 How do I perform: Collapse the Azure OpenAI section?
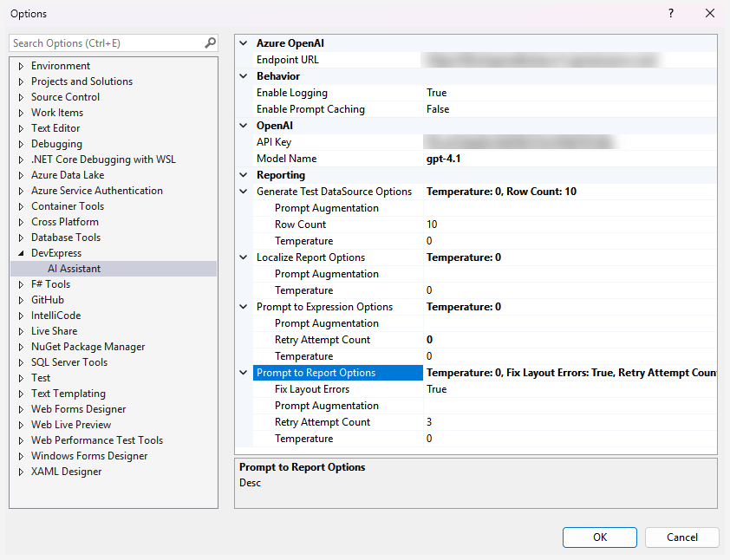tap(243, 42)
